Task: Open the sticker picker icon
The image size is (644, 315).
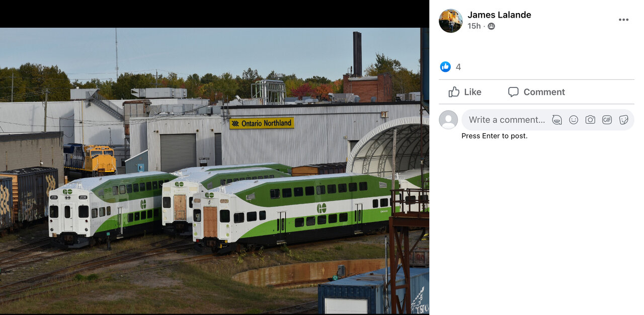Action: [x=624, y=120]
